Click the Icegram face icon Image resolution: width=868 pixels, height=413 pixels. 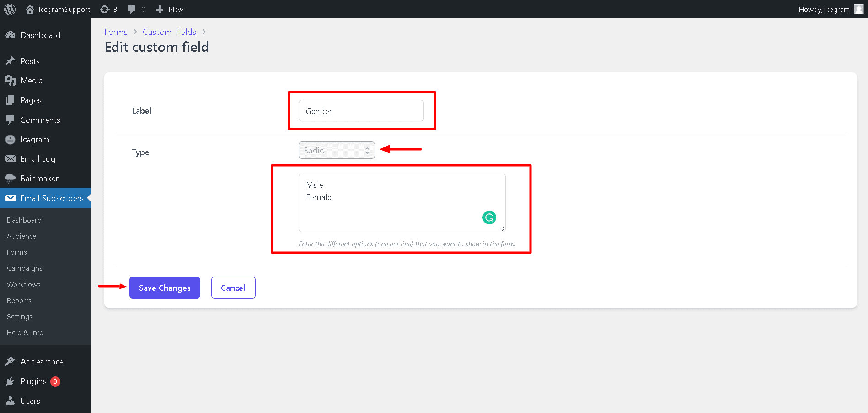(x=10, y=140)
